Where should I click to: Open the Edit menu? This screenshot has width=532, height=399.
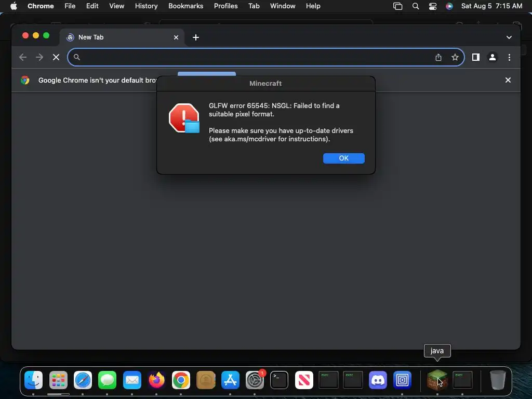[x=92, y=6]
